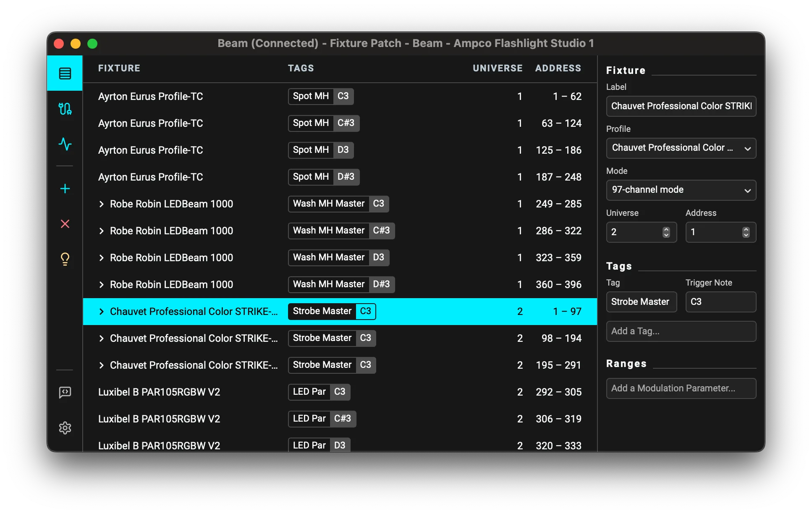Screen dimensions: 812x514
Task: Click the cable routing sidebar icon
Action: (x=65, y=109)
